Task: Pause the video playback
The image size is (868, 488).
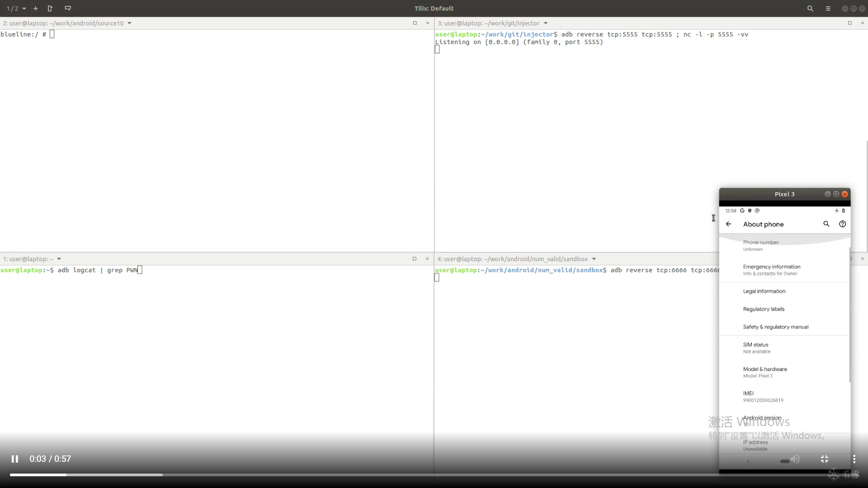Action: pos(15,459)
